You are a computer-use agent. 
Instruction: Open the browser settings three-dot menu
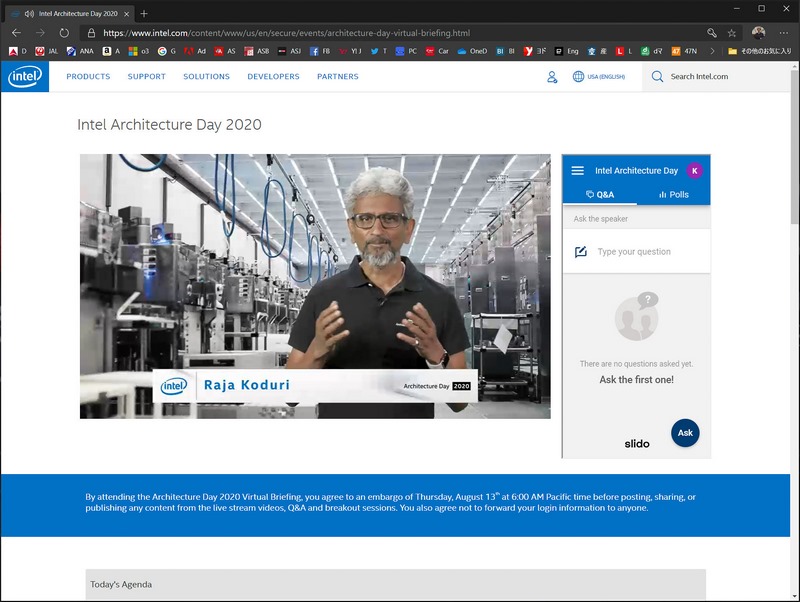(x=784, y=33)
